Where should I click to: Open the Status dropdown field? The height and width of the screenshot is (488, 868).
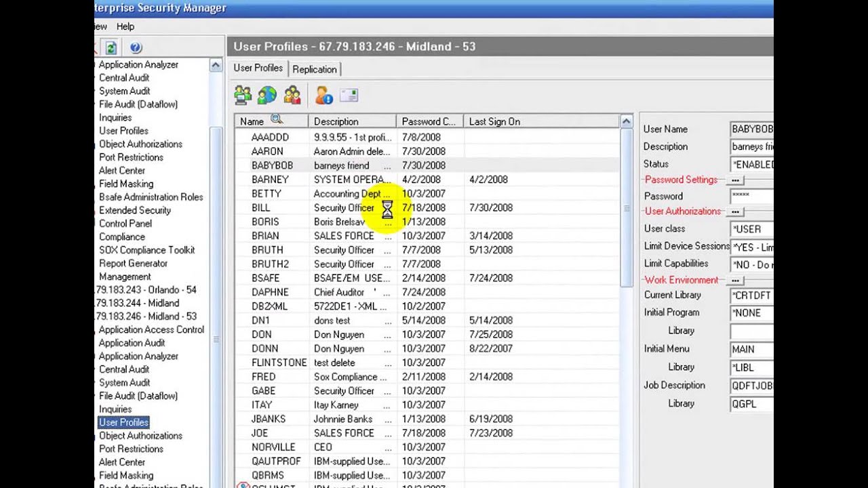coord(751,164)
